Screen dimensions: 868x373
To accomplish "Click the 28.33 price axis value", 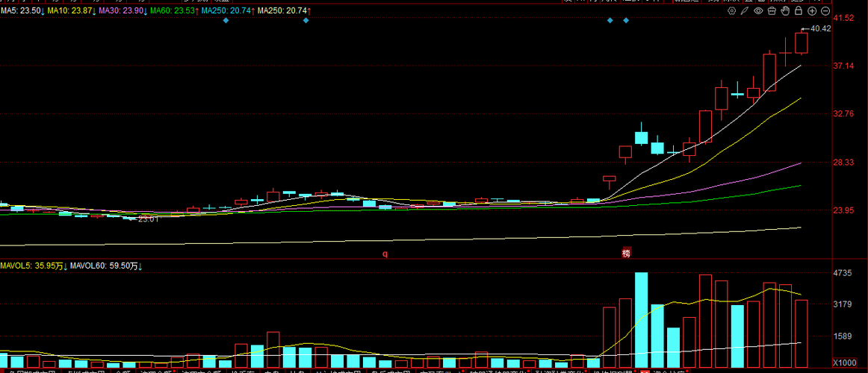I will [x=845, y=163].
